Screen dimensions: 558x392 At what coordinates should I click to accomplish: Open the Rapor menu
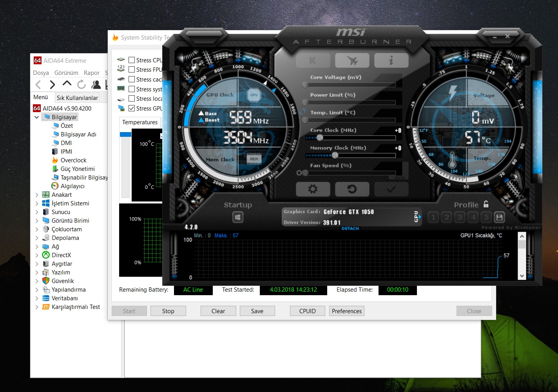tap(92, 73)
